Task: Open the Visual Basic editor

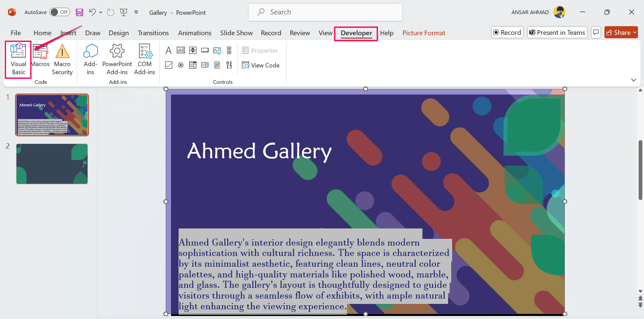Action: click(x=18, y=59)
